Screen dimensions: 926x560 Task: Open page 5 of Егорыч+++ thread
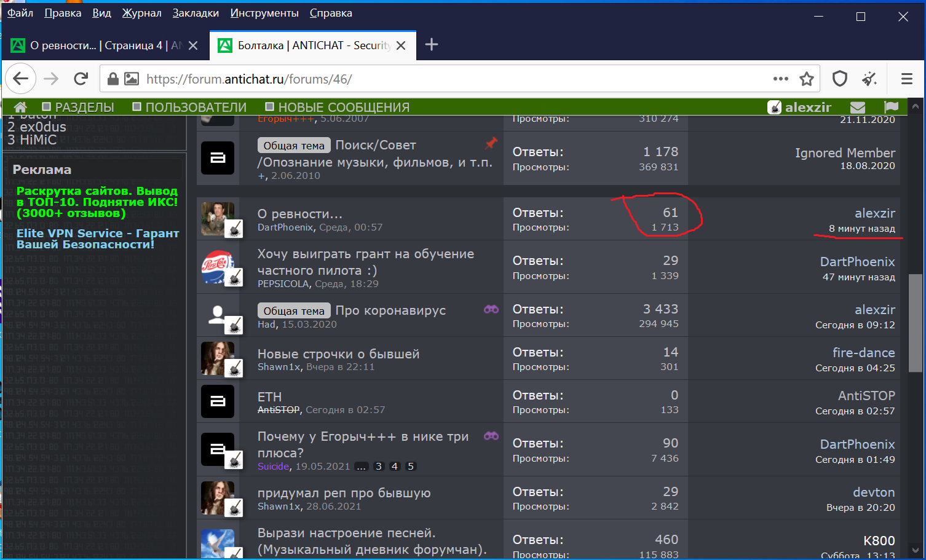pyautogui.click(x=411, y=467)
